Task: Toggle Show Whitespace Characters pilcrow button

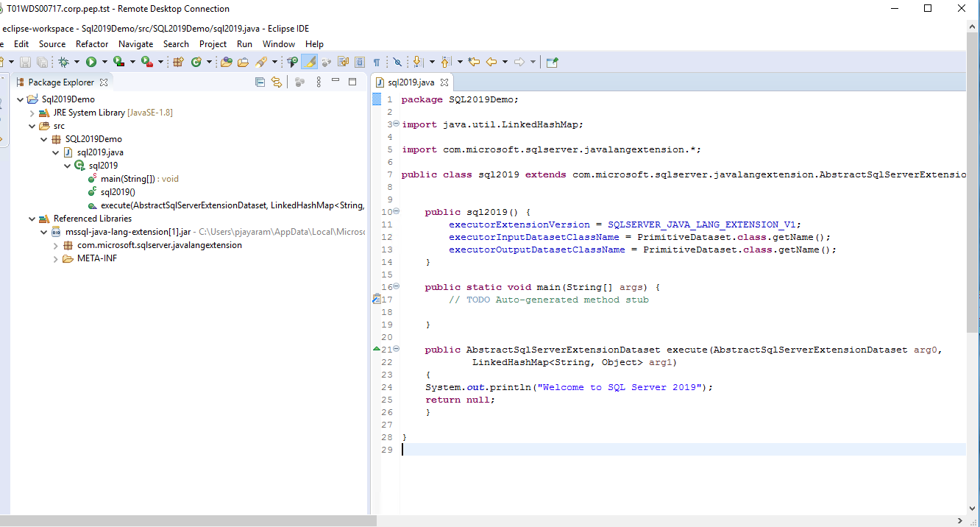Action: [377, 63]
